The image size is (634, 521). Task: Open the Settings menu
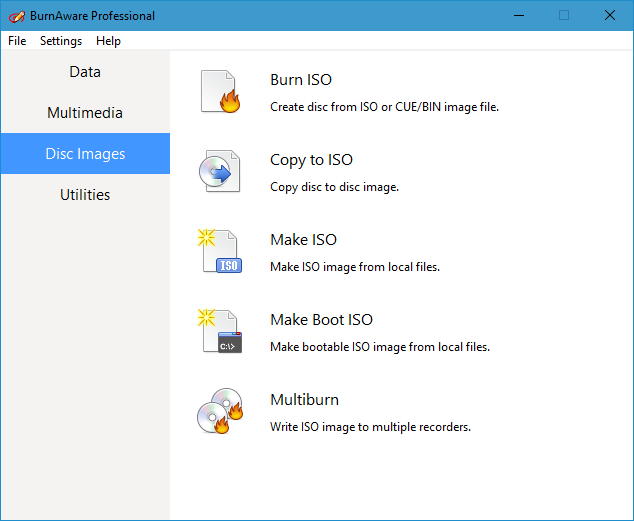pos(61,41)
